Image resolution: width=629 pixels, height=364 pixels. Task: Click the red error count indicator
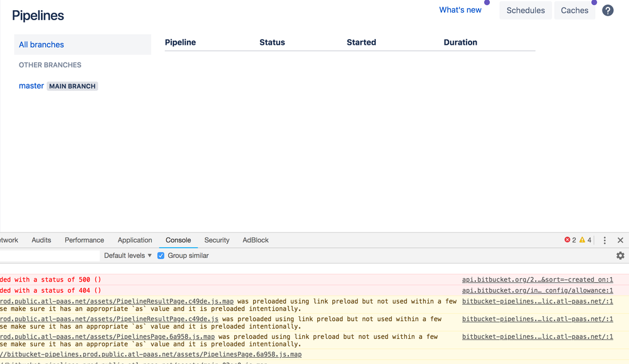570,240
